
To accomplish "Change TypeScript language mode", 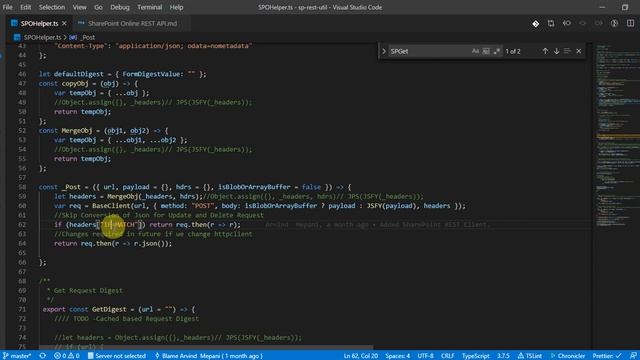I will coord(476,356).
